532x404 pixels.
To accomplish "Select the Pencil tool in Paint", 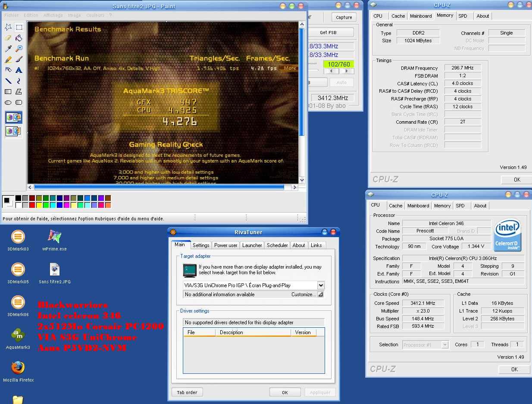I will point(8,60).
